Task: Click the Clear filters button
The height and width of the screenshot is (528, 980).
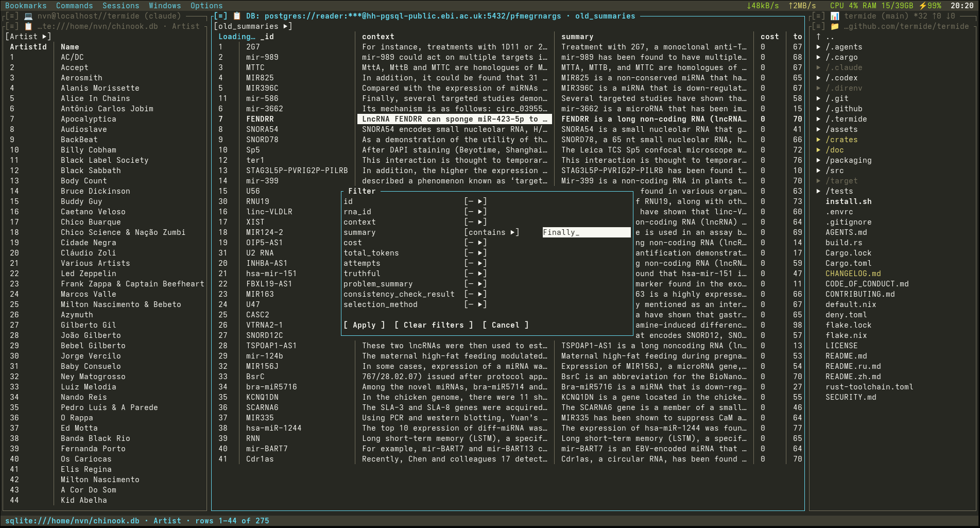Action: [x=434, y=325]
